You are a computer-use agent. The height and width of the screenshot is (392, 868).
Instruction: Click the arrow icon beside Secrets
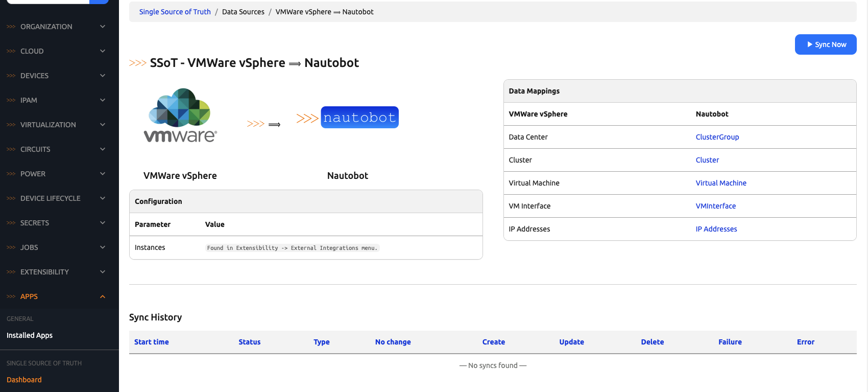click(x=103, y=223)
